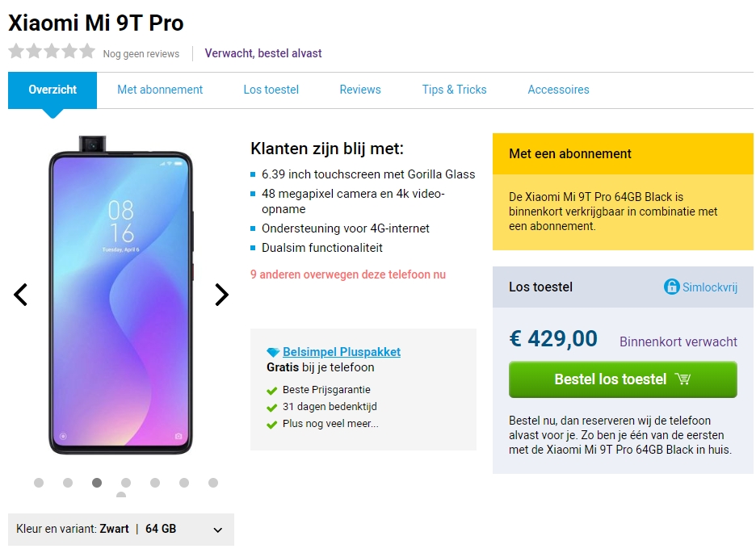Click the fifth star in the rating
The image size is (756, 553).
pyautogui.click(x=87, y=52)
